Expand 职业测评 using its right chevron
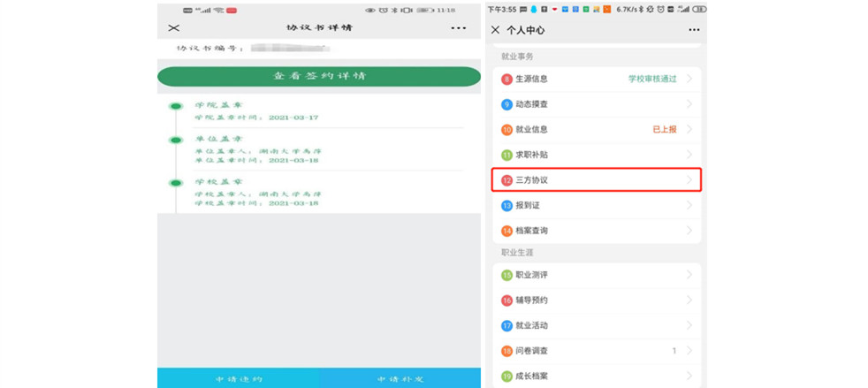The image size is (868, 388). coord(689,275)
